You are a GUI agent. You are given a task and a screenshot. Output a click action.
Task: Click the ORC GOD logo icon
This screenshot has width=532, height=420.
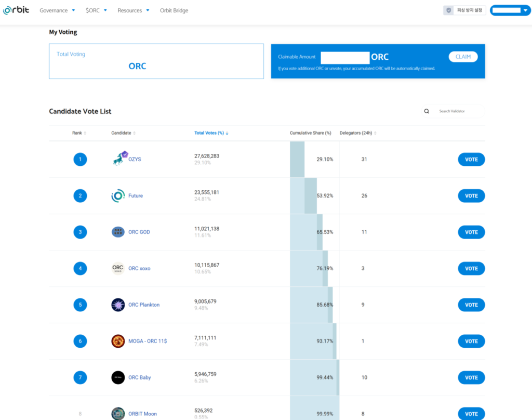(x=118, y=232)
